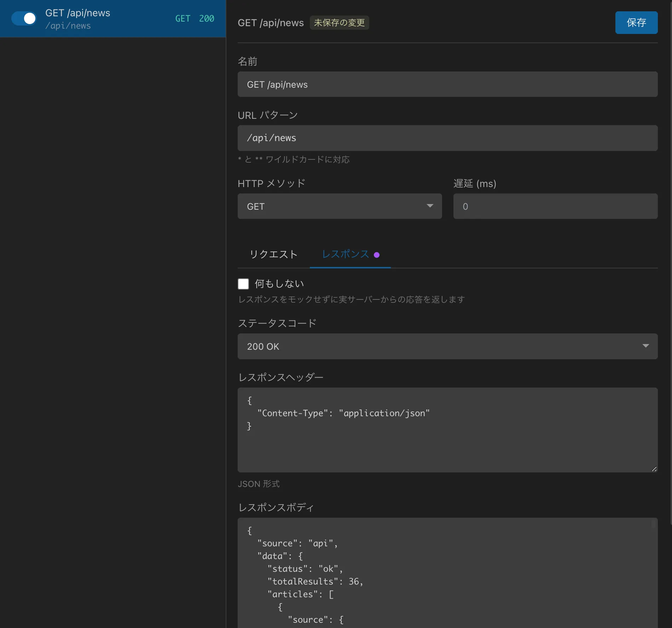Click the レスポンスボディ scrollbar thumb
Image resolution: width=672 pixels, height=628 pixels.
(654, 524)
